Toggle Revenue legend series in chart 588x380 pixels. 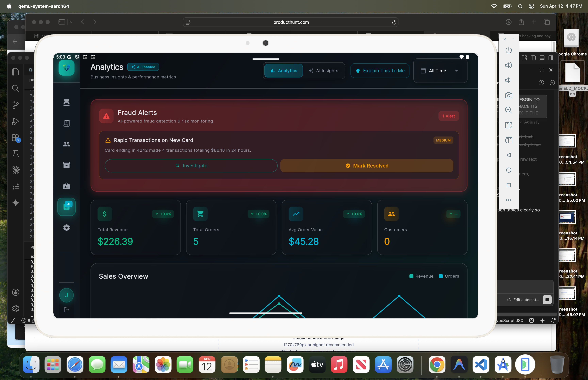421,276
